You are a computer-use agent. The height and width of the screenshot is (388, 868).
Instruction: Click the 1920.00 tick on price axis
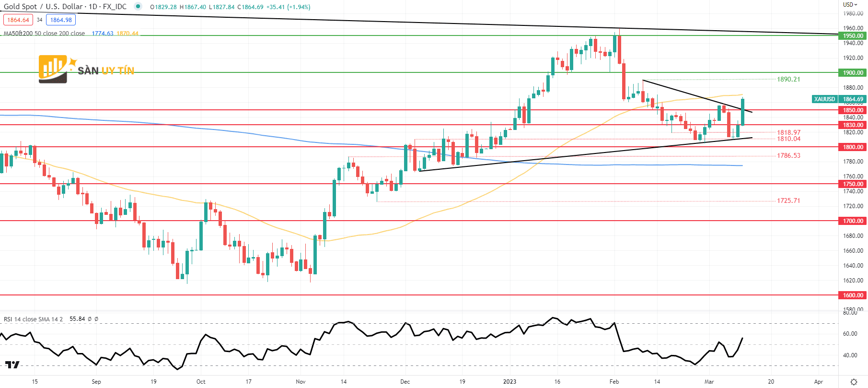click(x=853, y=58)
